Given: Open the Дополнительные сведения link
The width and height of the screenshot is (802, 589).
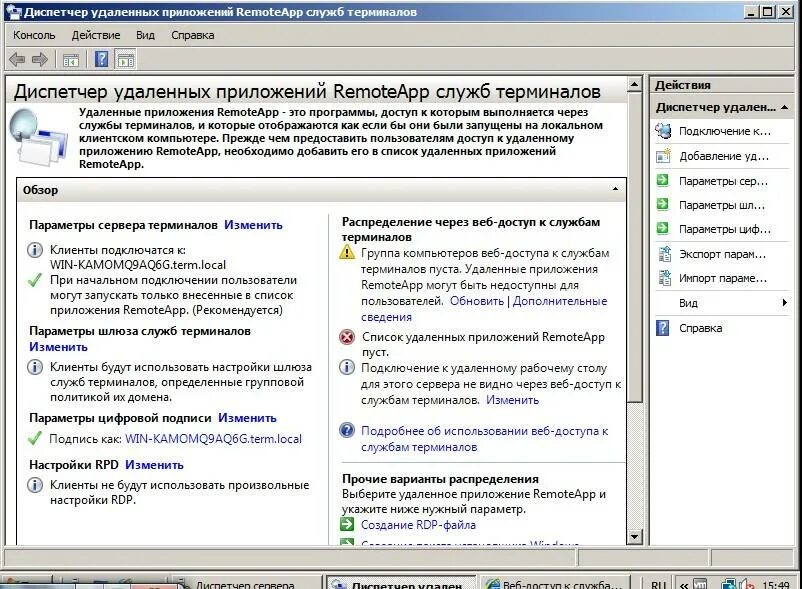Looking at the screenshot, I should (560, 301).
